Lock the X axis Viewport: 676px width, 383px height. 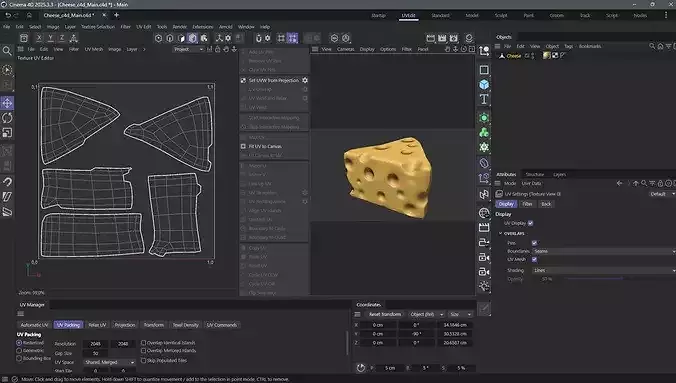(39, 38)
